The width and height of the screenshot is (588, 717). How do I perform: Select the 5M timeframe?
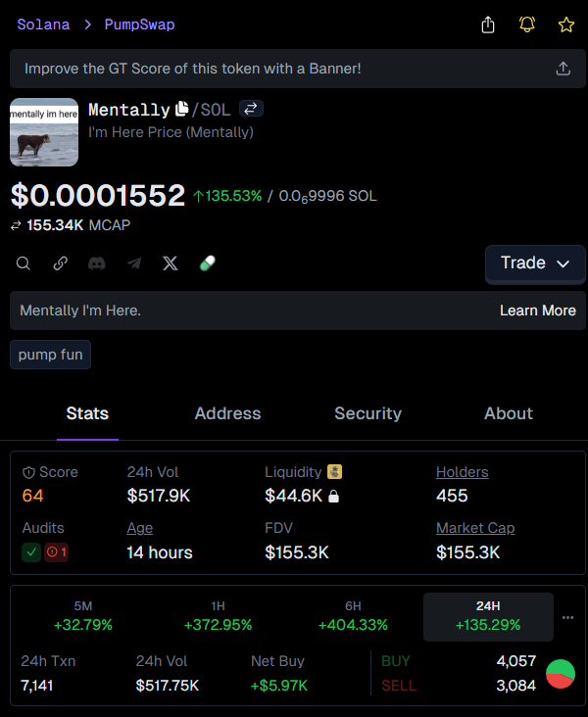point(83,617)
